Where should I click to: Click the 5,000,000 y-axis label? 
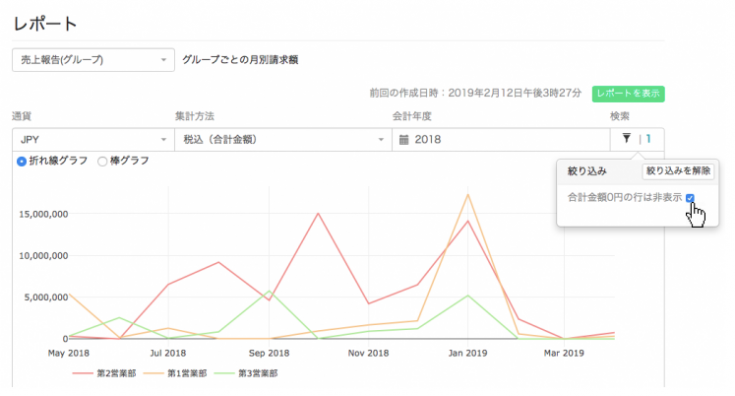click(46, 298)
